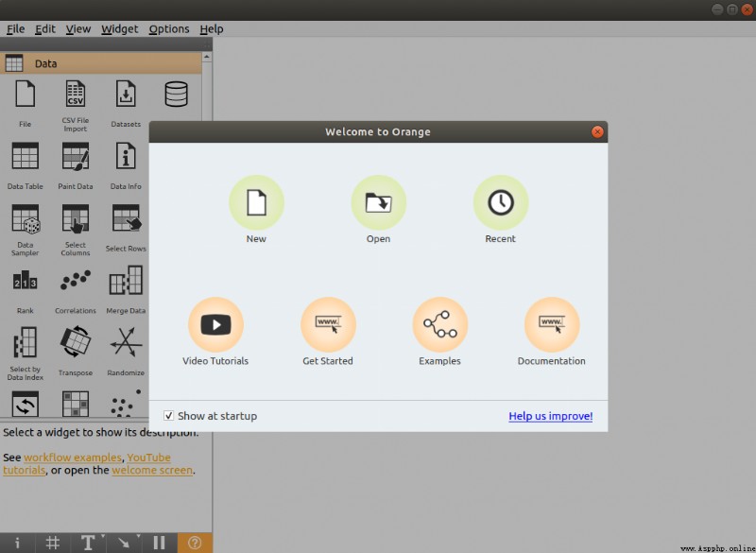Launch Video Tutorials icon

tap(215, 324)
